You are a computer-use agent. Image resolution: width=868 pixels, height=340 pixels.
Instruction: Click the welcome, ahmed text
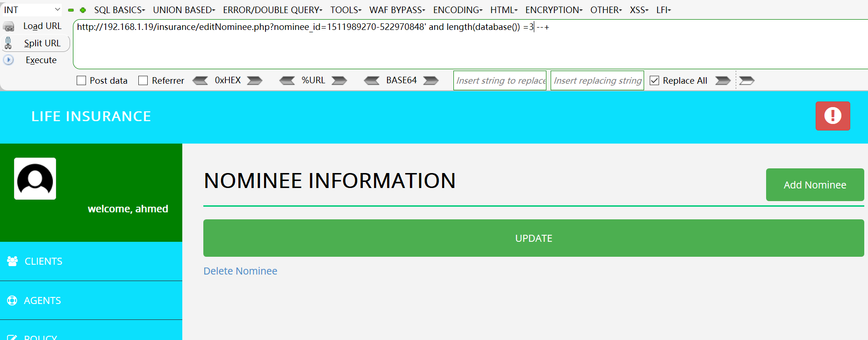coord(128,209)
